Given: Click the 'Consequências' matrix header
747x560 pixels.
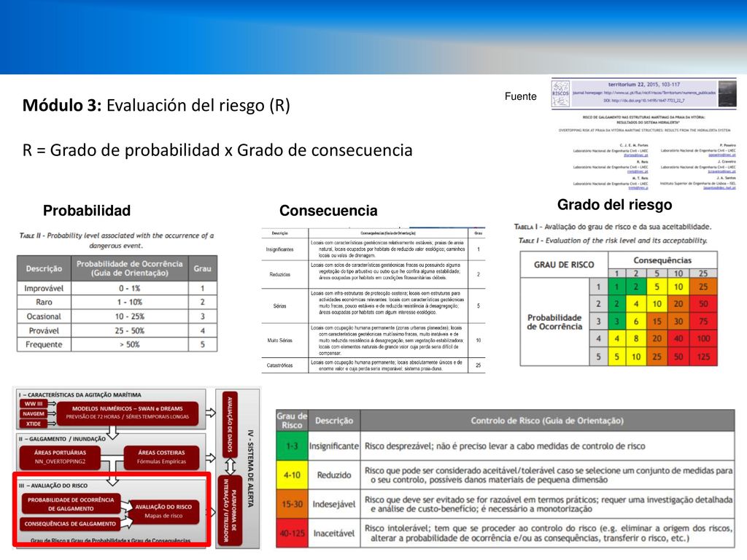Looking at the screenshot, I should pyautogui.click(x=662, y=260).
